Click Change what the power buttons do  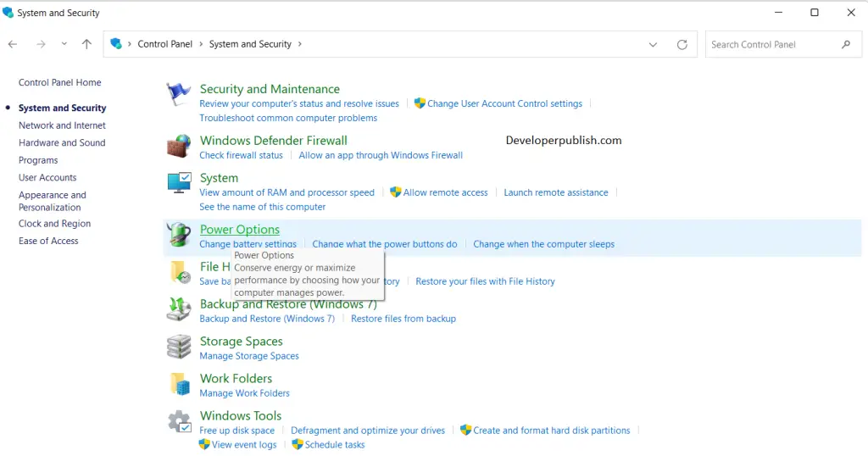click(x=385, y=244)
